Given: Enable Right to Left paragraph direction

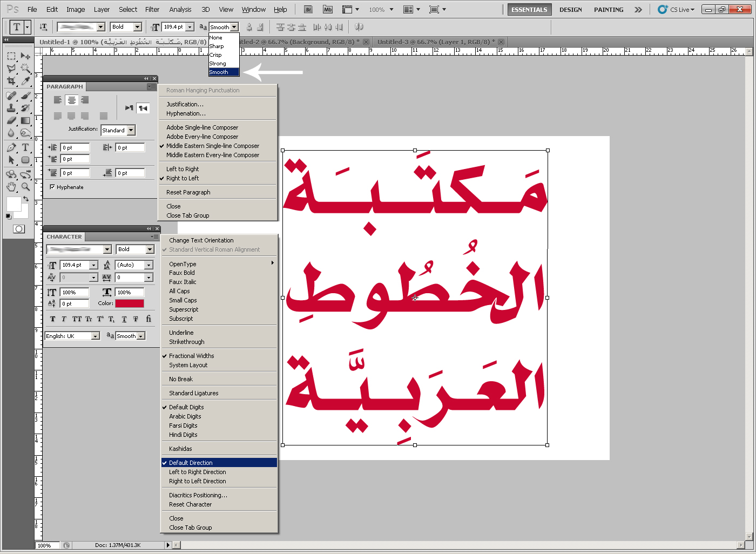Looking at the screenshot, I should click(x=184, y=178).
